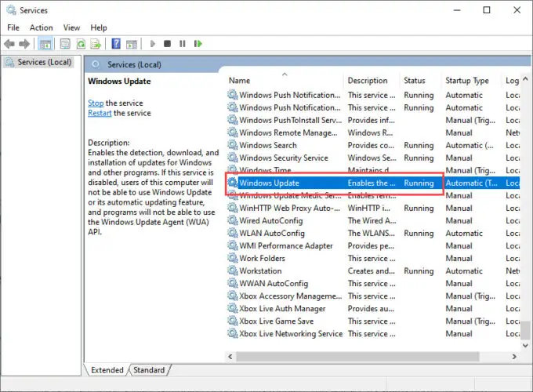The image size is (533, 392).
Task: Select WWAN AutoConfig service name
Action: [274, 284]
